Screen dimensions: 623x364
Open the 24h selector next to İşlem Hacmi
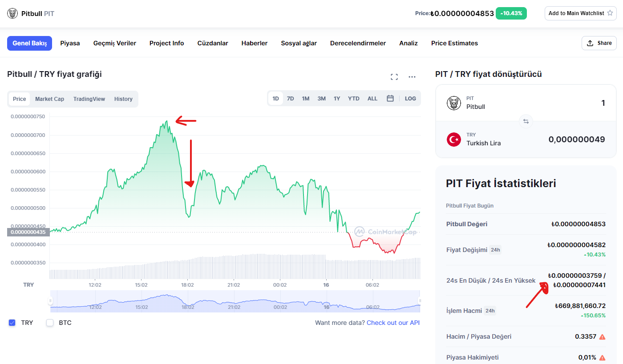coord(490,311)
